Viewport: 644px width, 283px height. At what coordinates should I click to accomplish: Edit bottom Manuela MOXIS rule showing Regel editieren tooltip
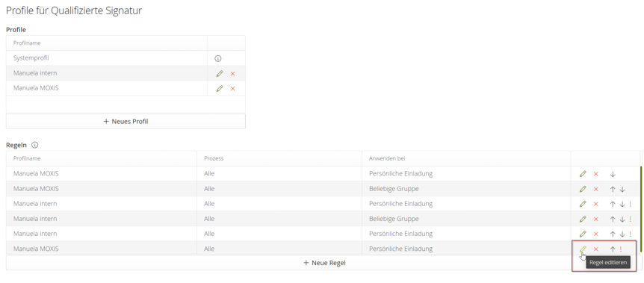583,249
